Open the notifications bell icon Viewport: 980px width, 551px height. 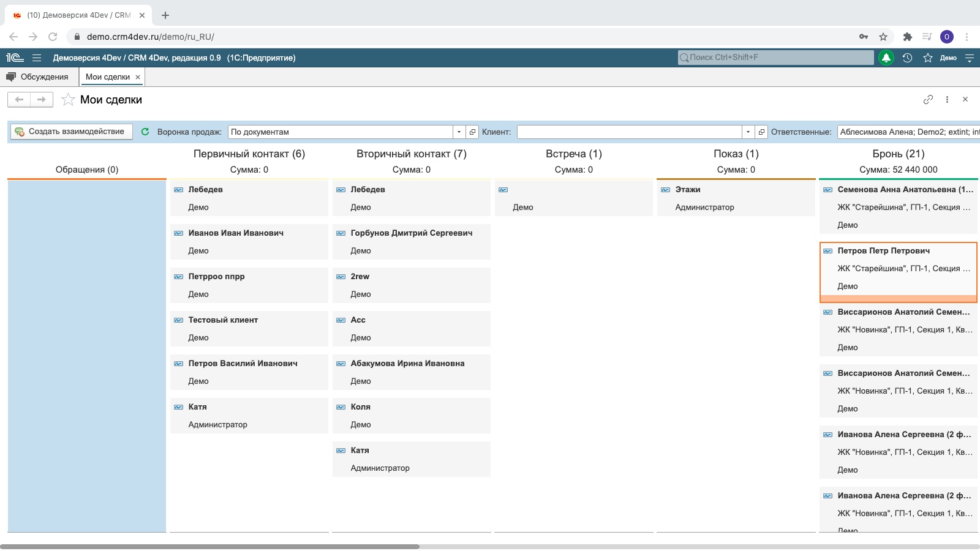(x=885, y=58)
